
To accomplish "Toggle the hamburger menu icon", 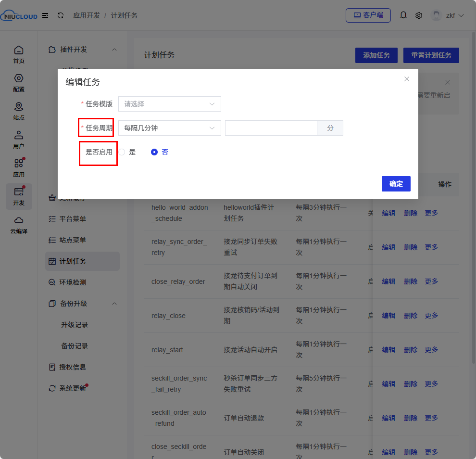I will point(45,15).
